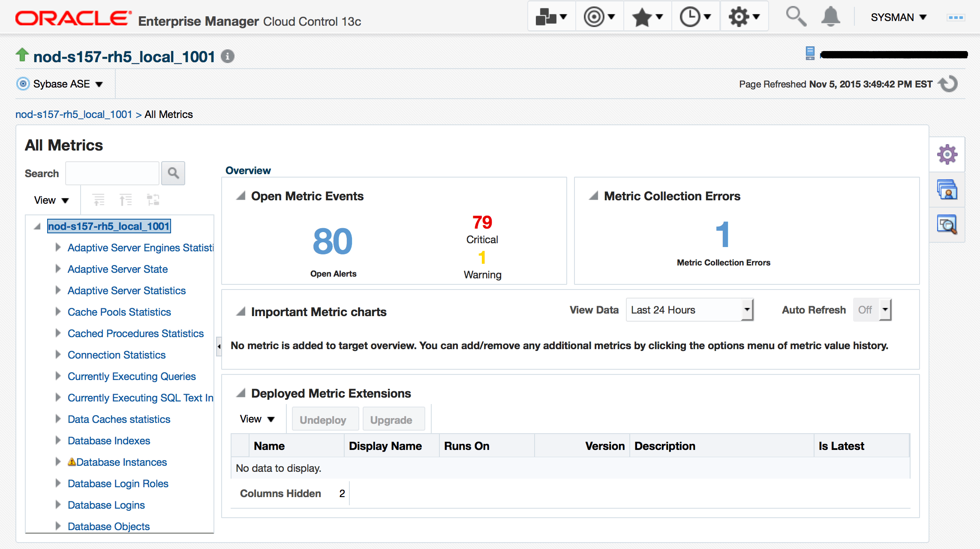
Task: Click the notifications bell icon
Action: (830, 17)
